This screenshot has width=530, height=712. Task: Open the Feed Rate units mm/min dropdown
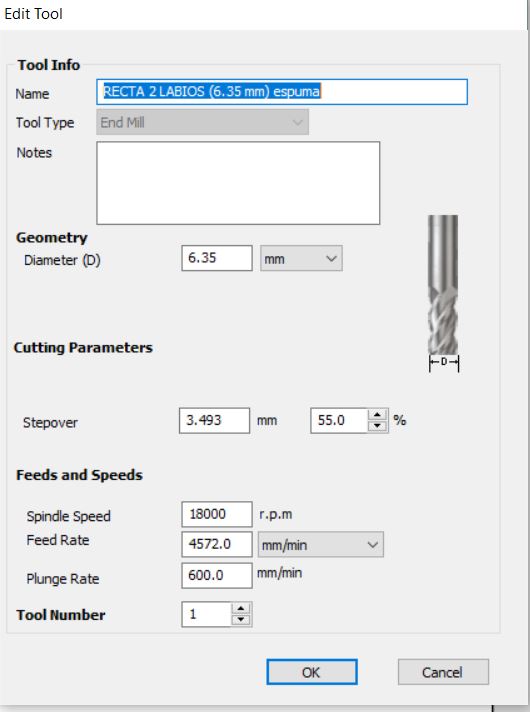pos(321,544)
